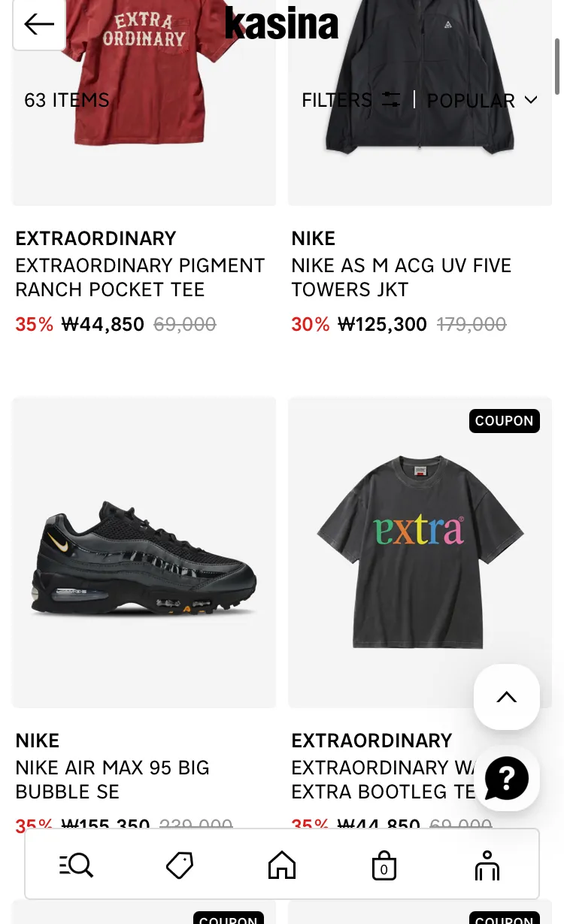Screen dimensions: 564x924
Task: Tap the price tag icon in bottom bar
Action: click(180, 865)
